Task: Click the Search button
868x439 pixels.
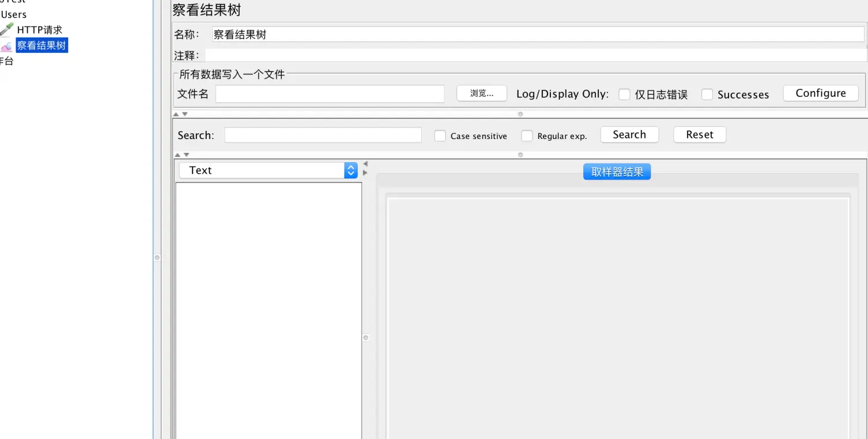Action: tap(630, 135)
